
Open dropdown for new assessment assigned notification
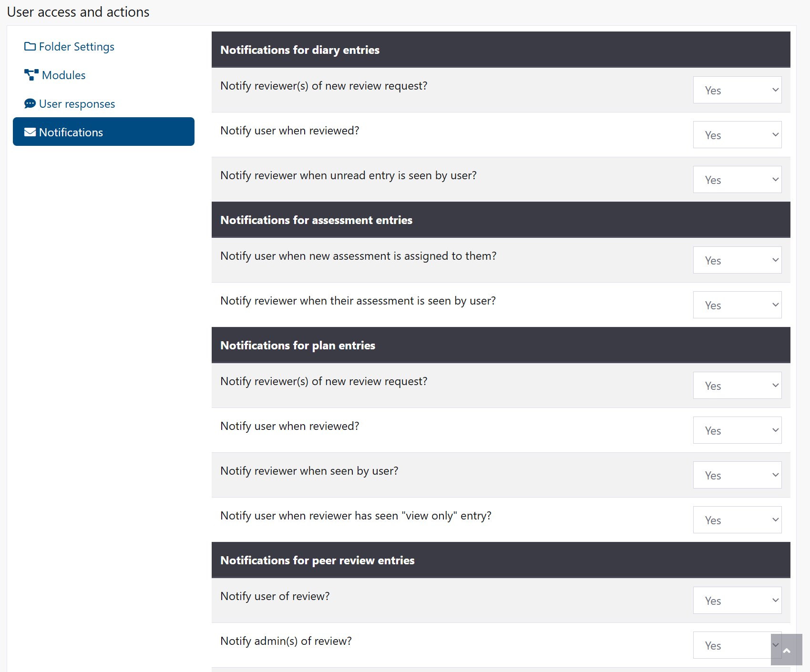737,260
